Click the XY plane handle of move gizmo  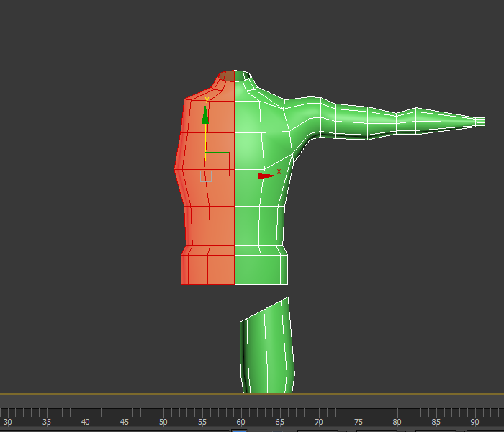[x=217, y=164]
